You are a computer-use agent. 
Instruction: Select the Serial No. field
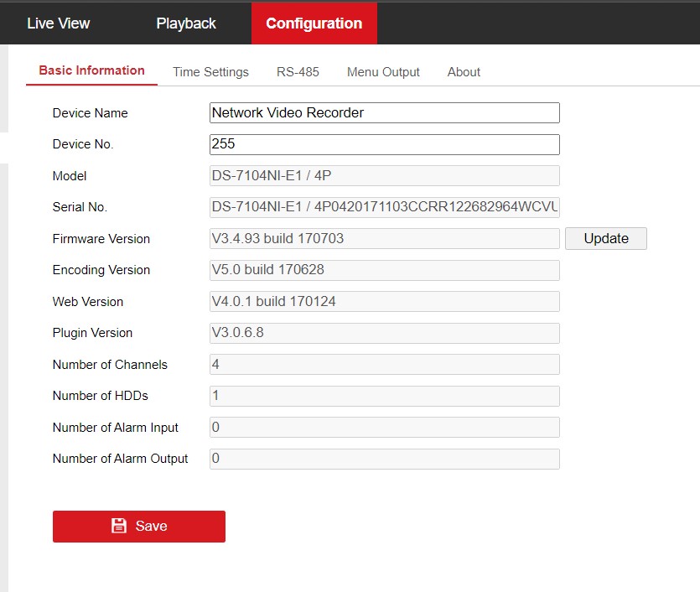pos(384,207)
